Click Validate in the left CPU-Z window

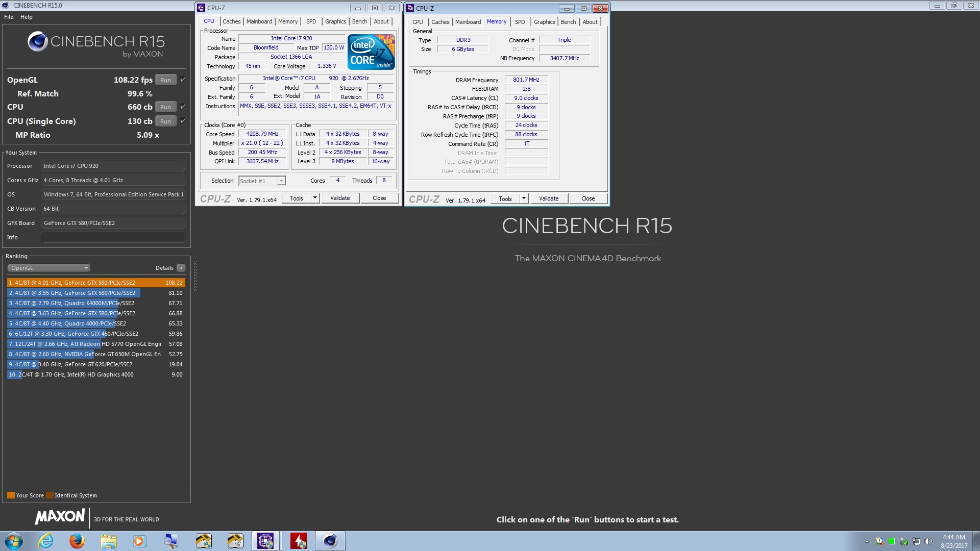point(340,198)
